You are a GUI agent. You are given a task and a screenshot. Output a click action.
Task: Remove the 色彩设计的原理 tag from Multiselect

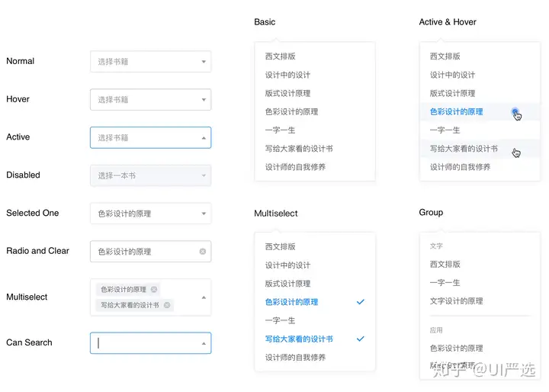(x=154, y=289)
